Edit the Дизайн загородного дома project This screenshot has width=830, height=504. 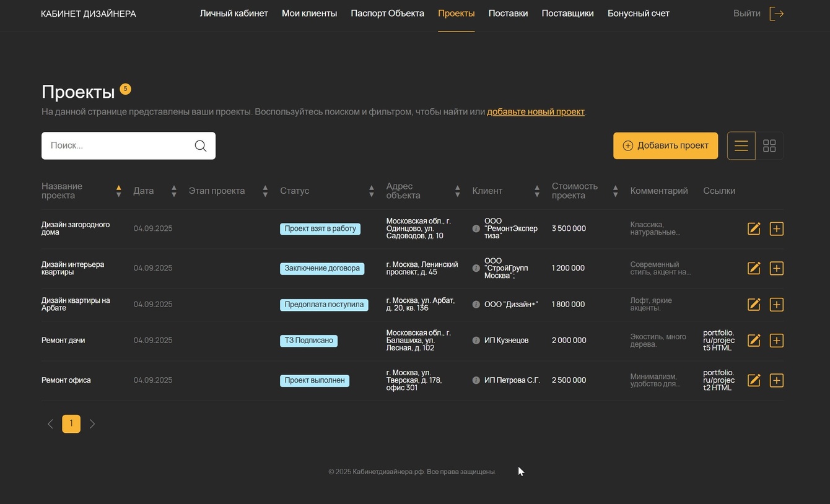coord(754,228)
